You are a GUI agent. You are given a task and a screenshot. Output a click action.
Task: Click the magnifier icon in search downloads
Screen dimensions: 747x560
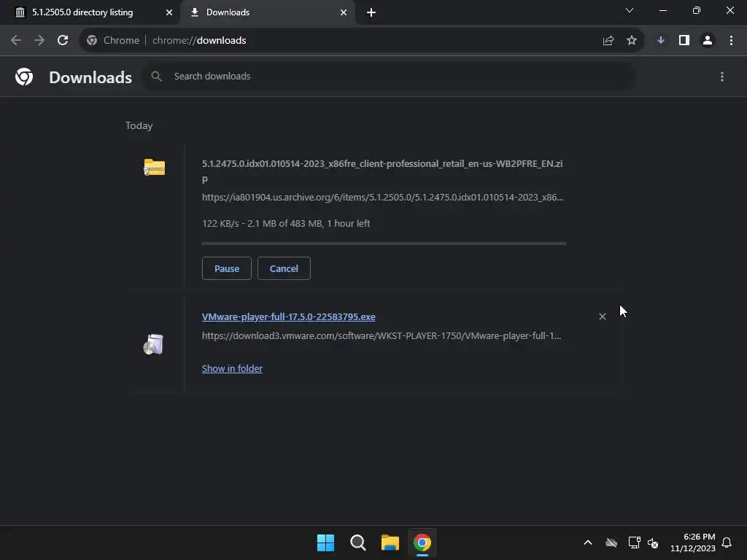156,76
